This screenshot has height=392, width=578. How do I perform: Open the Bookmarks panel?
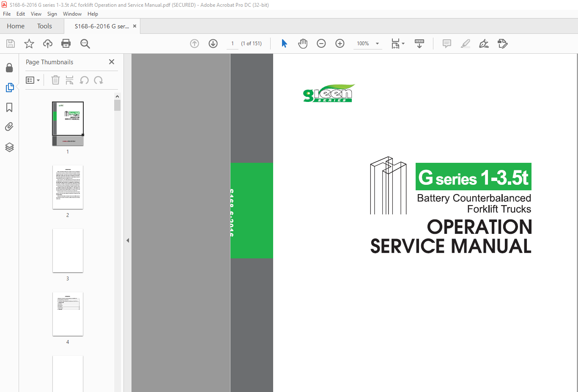[x=9, y=107]
